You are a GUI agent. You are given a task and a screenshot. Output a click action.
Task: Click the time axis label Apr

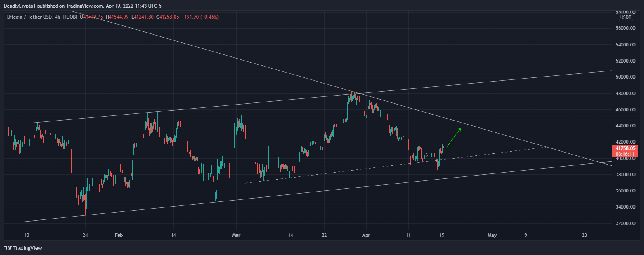click(x=366, y=235)
